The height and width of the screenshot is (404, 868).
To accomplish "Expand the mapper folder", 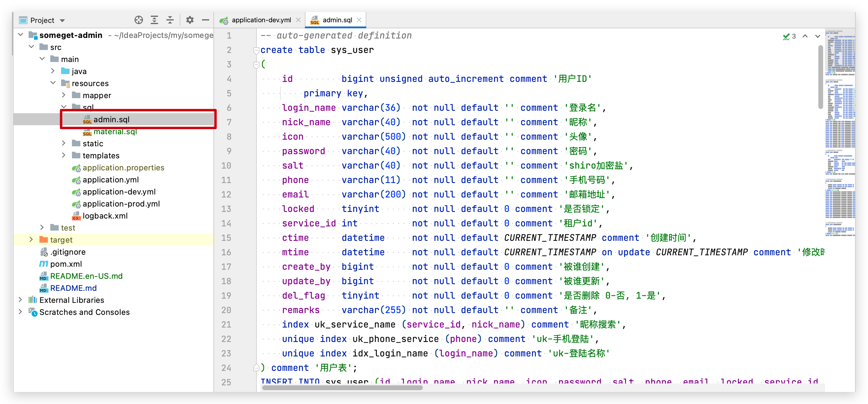I will 64,95.
